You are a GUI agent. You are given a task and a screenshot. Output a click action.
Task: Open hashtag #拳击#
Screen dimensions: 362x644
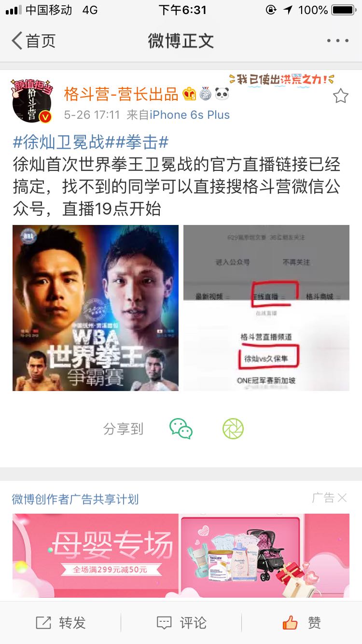tap(143, 142)
